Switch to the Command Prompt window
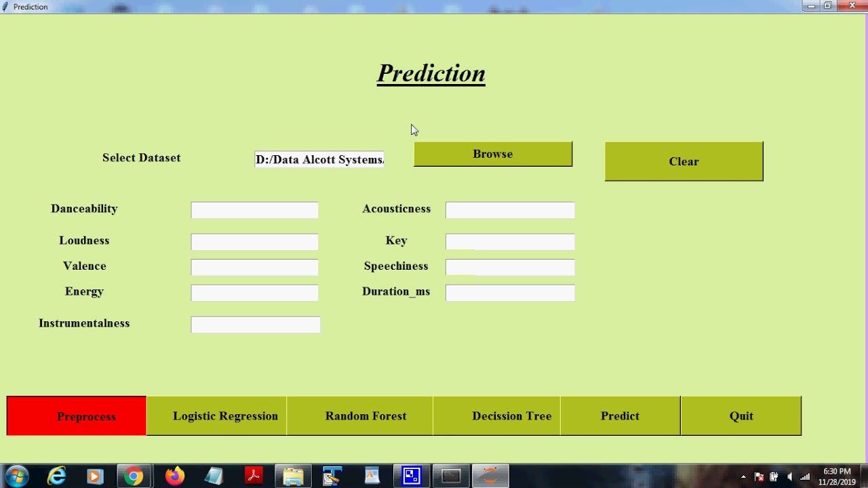The image size is (868, 488). (x=451, y=476)
